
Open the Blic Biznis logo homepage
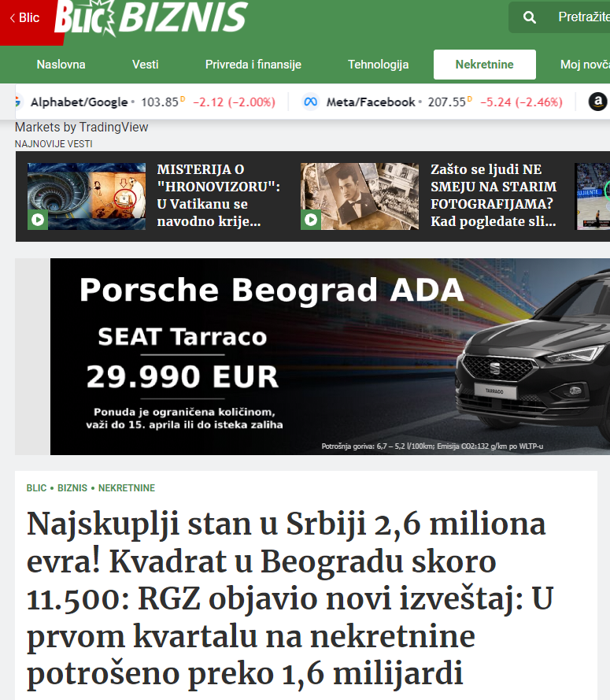pyautogui.click(x=151, y=18)
